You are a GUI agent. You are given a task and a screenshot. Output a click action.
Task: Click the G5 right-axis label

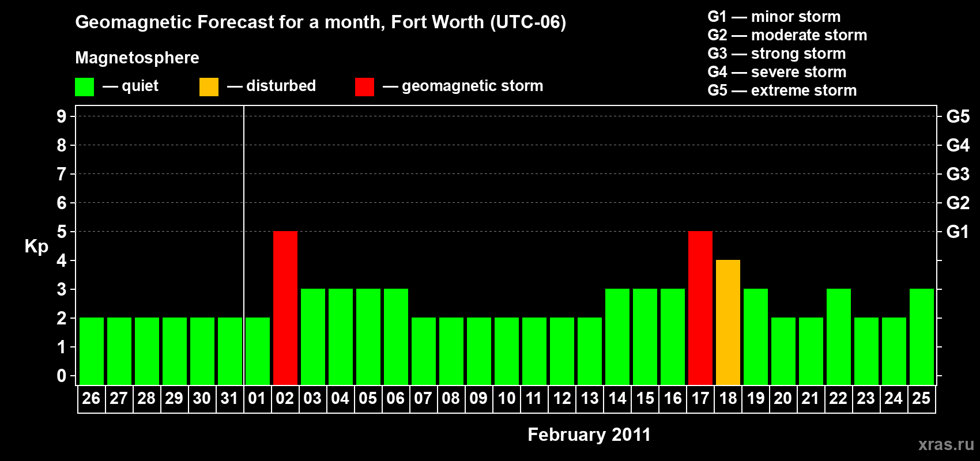pos(958,116)
